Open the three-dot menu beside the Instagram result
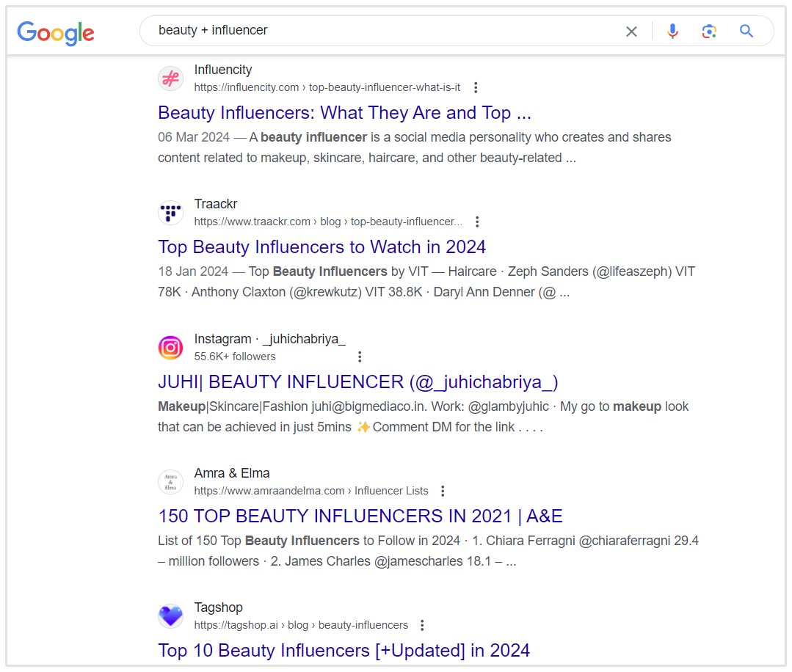Image resolution: width=792 pixels, height=672 pixels. [x=360, y=356]
